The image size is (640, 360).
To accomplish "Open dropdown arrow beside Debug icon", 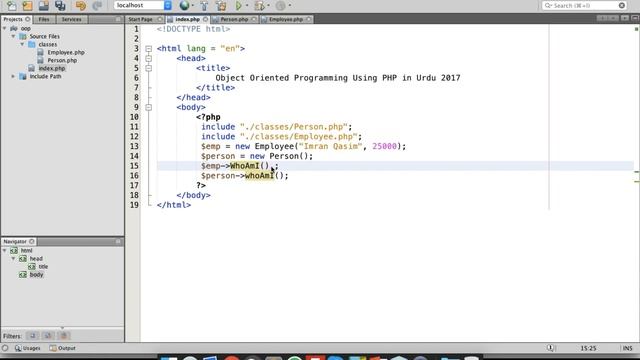I will [x=268, y=6].
